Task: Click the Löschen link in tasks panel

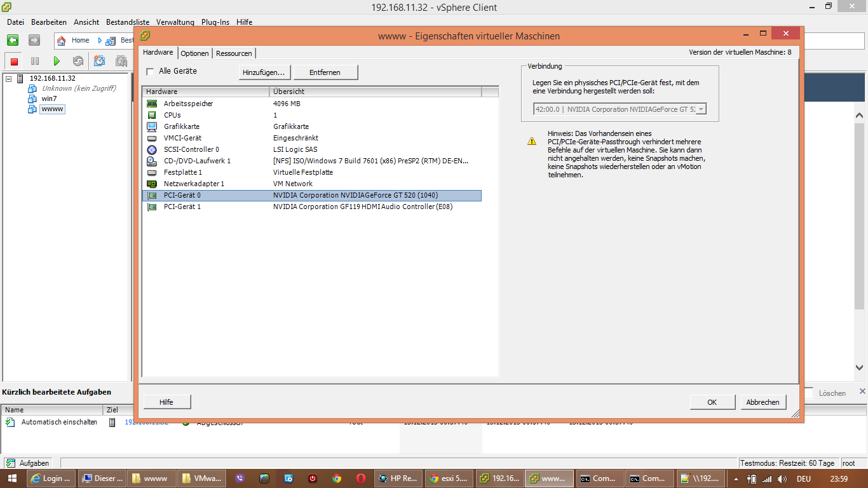Action: click(x=832, y=393)
